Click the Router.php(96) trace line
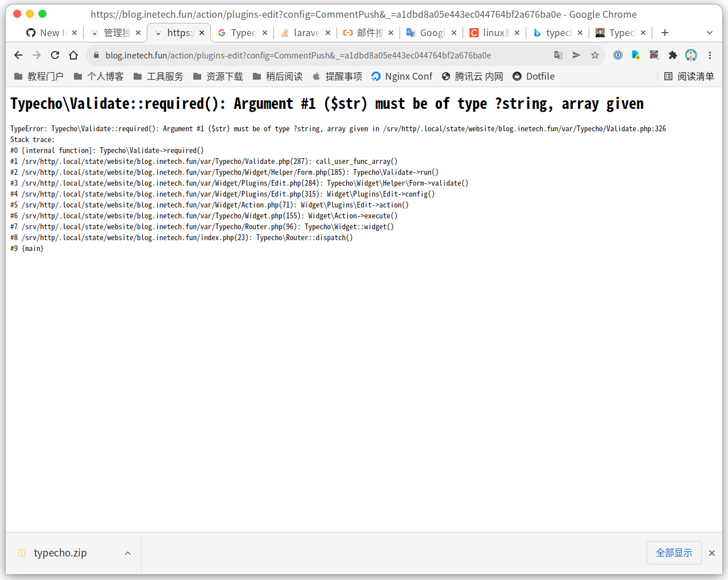Screen dimensions: 728x580 click(202, 227)
